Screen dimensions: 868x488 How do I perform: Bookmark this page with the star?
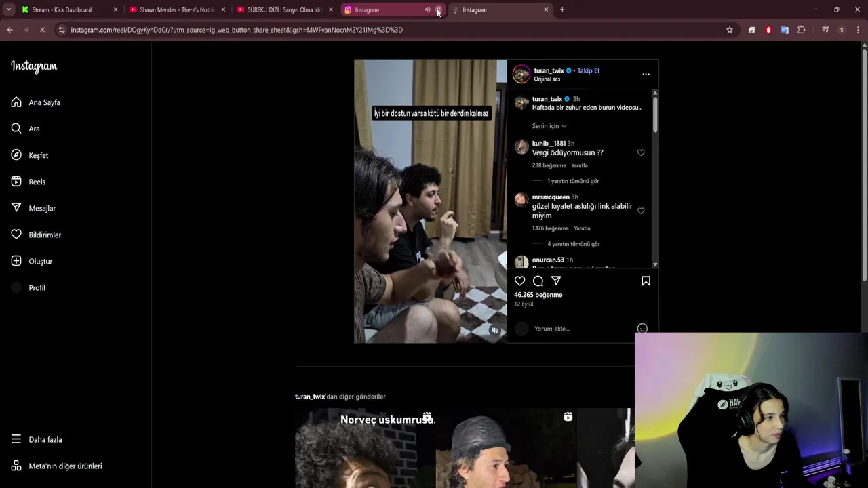(x=730, y=30)
